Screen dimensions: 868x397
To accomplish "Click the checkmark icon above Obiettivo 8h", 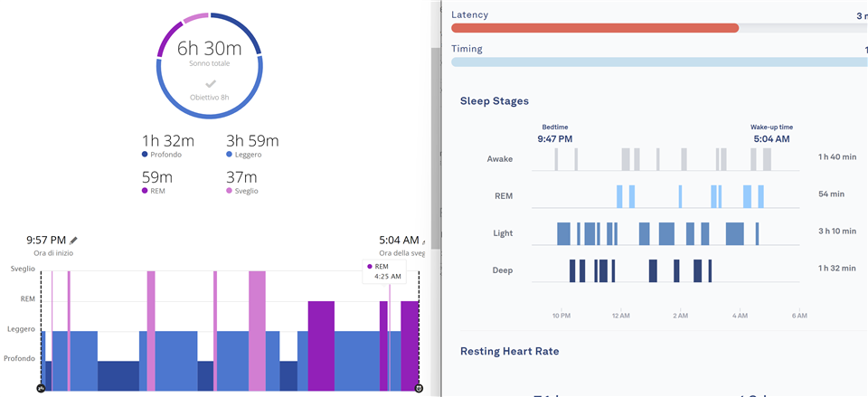I will coord(210,83).
